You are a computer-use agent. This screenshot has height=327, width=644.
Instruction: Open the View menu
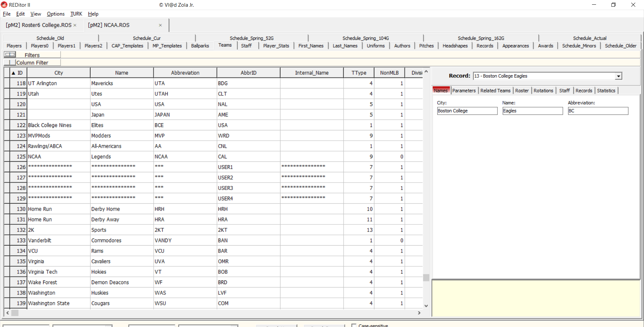pos(36,14)
